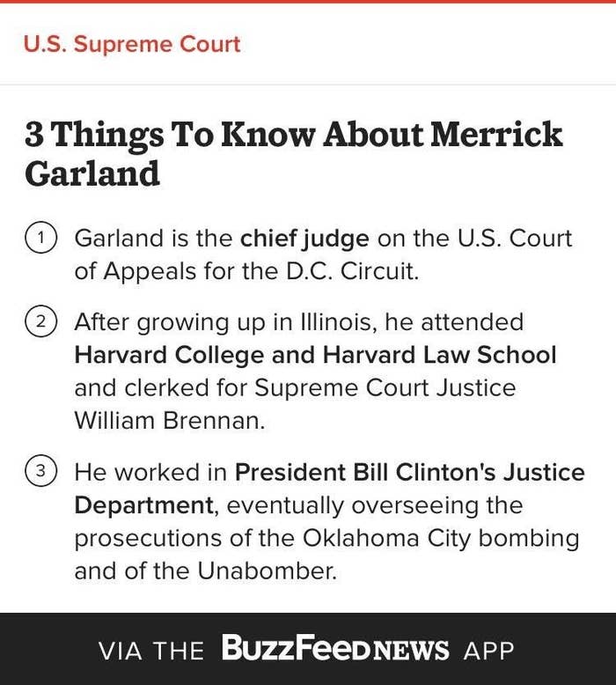The image size is (616, 685).
Task: Click 'and of the Unabomber.' line
Action: [x=206, y=571]
